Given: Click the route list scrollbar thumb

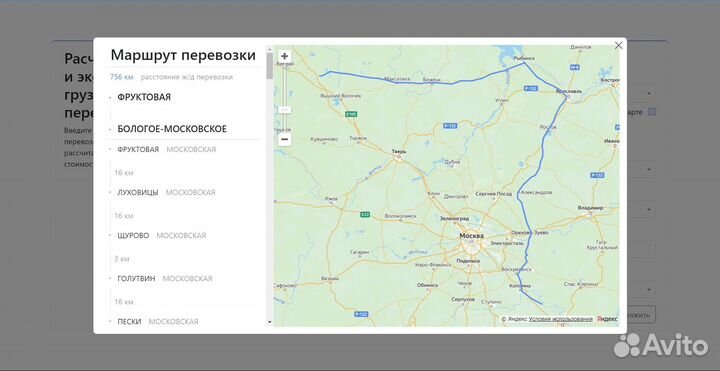Looking at the screenshot, I should (x=270, y=66).
